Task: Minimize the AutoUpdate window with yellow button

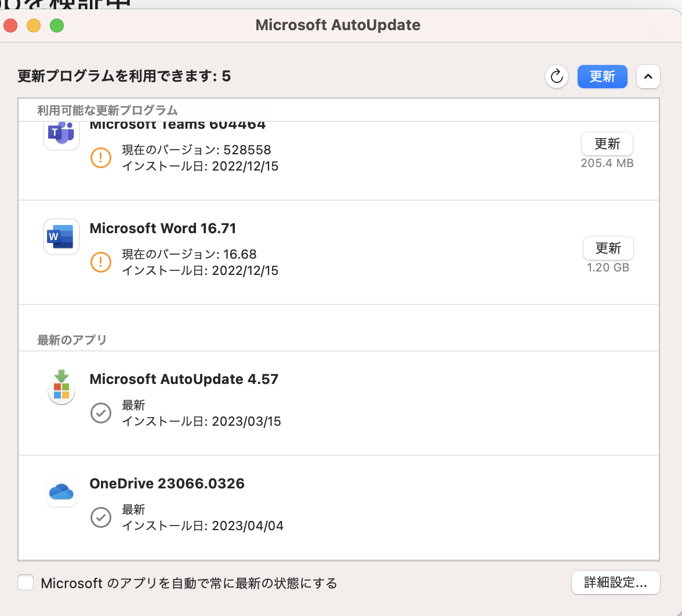Action: click(x=34, y=26)
